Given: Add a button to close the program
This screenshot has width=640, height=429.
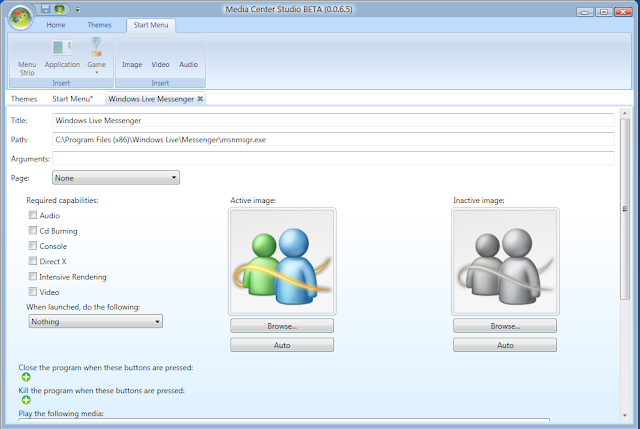Looking at the screenshot, I should tap(26, 377).
